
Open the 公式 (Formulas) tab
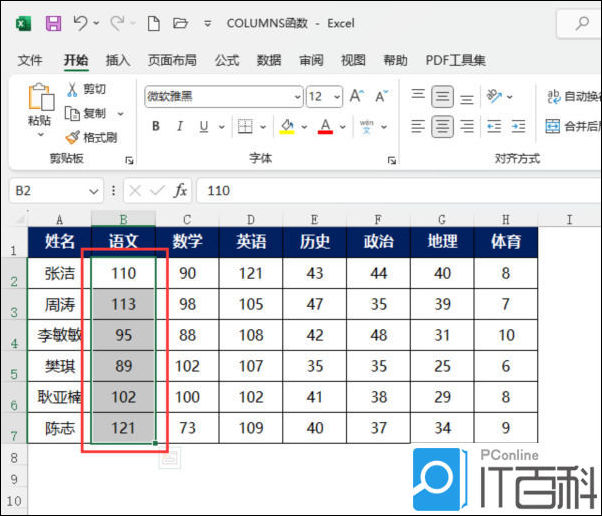(x=227, y=60)
